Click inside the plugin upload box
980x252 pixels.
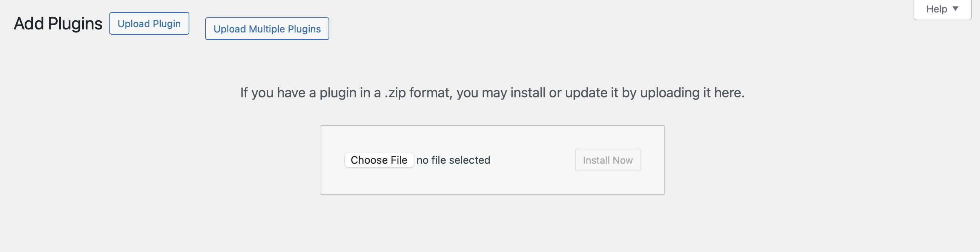click(492, 160)
